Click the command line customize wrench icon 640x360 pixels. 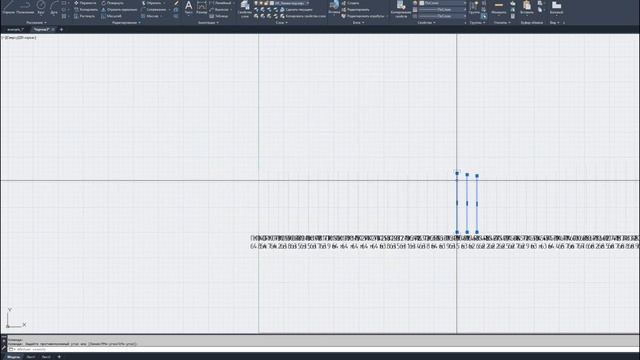tap(4, 348)
